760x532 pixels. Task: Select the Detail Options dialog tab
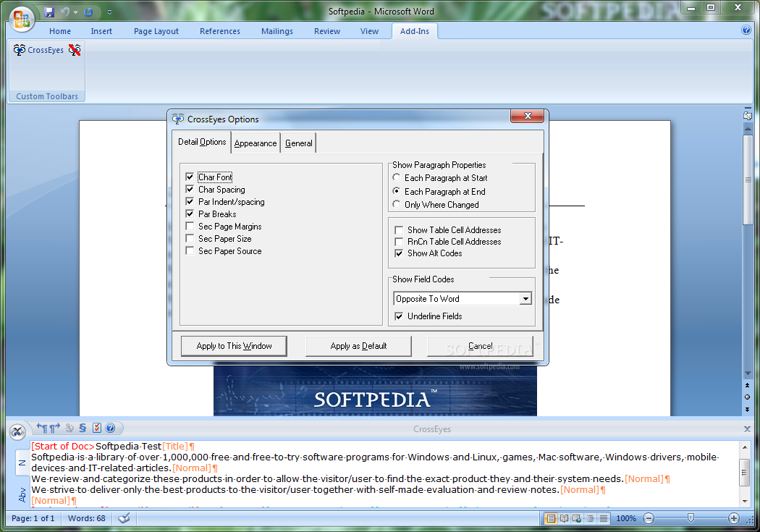(x=202, y=142)
